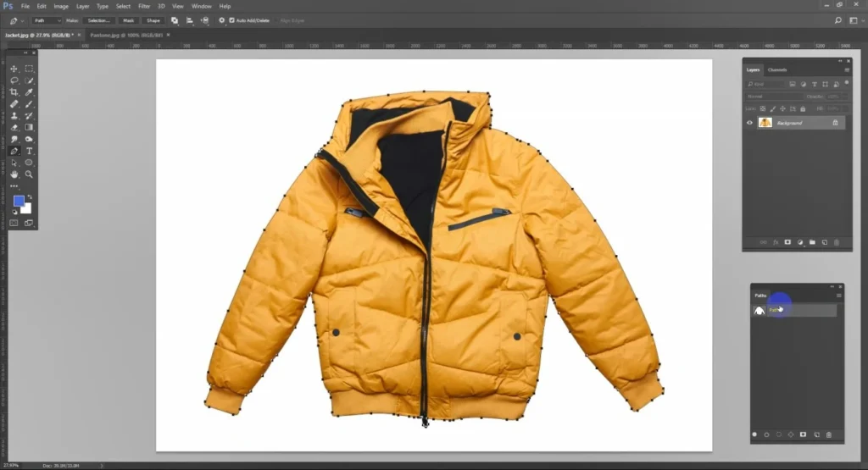The image size is (868, 470).
Task: Switch to the Pantone.jpg document tab
Action: point(126,35)
